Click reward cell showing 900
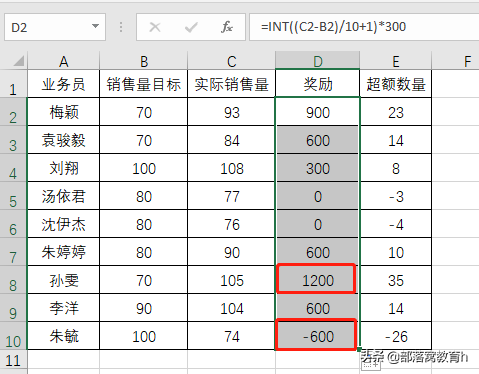 click(318, 112)
